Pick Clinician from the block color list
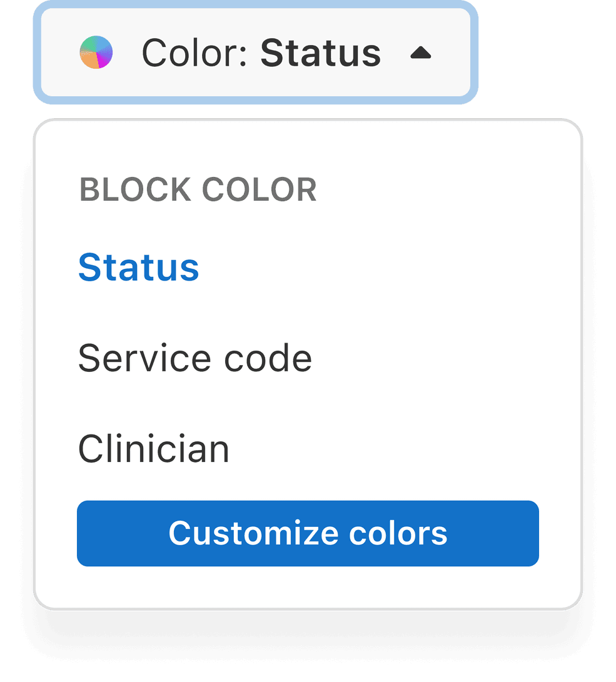The width and height of the screenshot is (616, 682). (154, 449)
